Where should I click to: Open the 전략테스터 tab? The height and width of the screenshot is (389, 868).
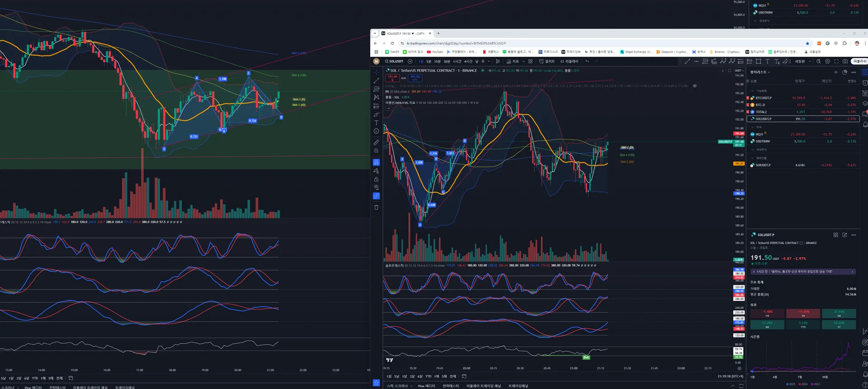[450, 386]
